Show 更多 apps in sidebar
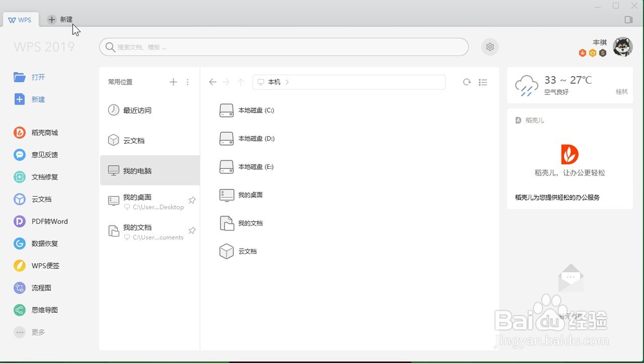 click(x=29, y=332)
